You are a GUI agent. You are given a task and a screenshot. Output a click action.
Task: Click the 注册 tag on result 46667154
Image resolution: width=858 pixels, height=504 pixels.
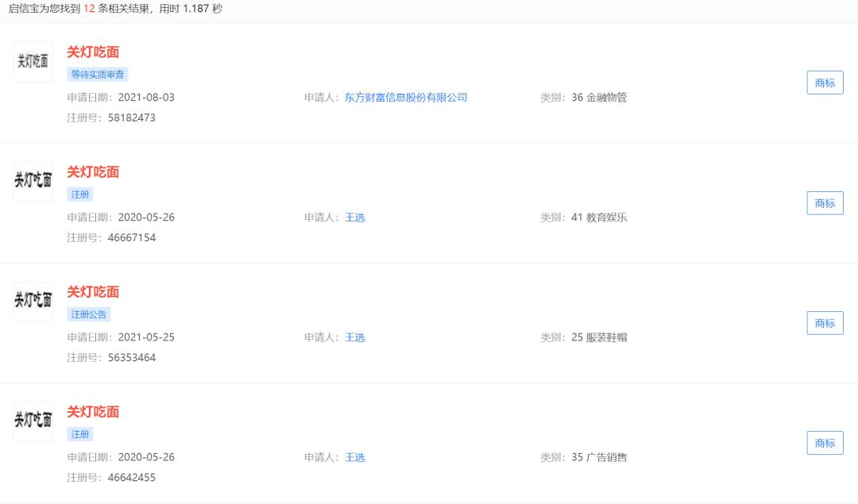(80, 194)
